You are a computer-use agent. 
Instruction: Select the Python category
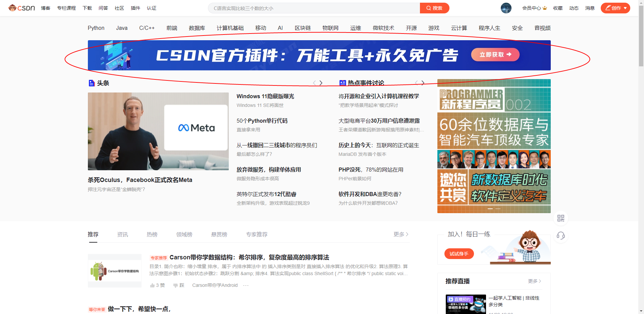96,28
